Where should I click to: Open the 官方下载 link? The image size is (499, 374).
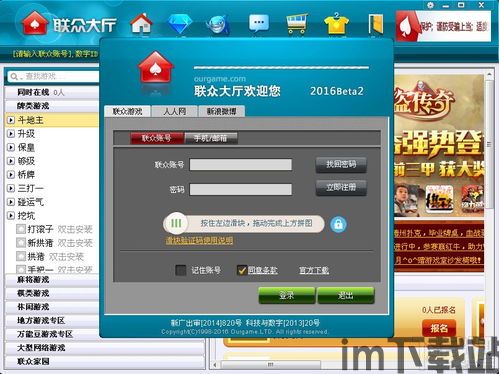coord(314,270)
